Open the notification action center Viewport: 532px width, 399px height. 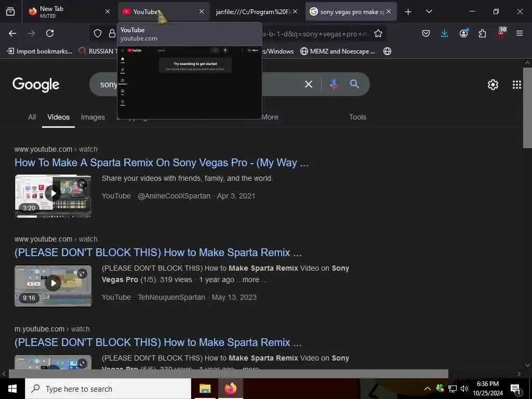[x=516, y=389]
